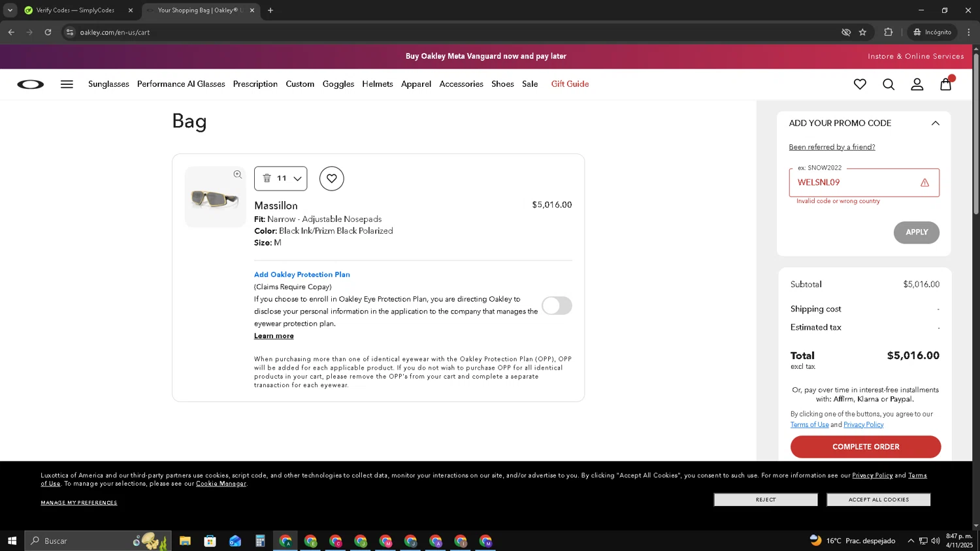The height and width of the screenshot is (551, 980).
Task: Open the tab search dropdown arrow
Action: (10, 10)
